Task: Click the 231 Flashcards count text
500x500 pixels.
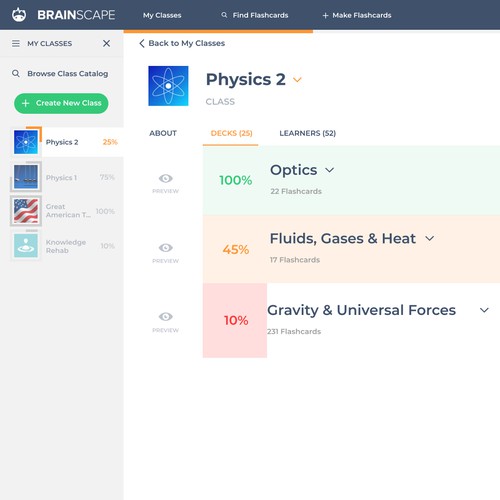Action: (x=294, y=332)
